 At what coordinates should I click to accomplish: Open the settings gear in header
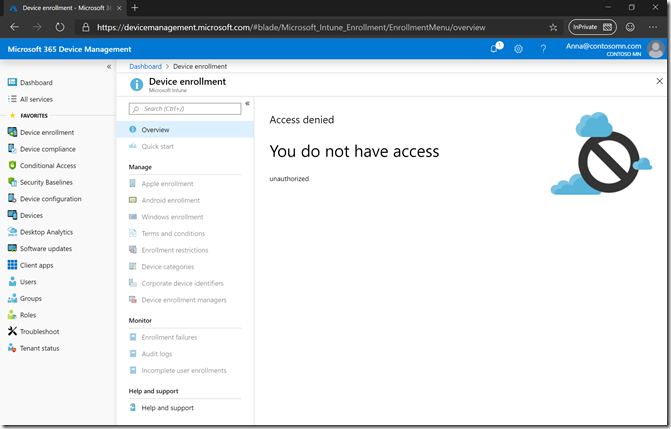click(x=518, y=48)
